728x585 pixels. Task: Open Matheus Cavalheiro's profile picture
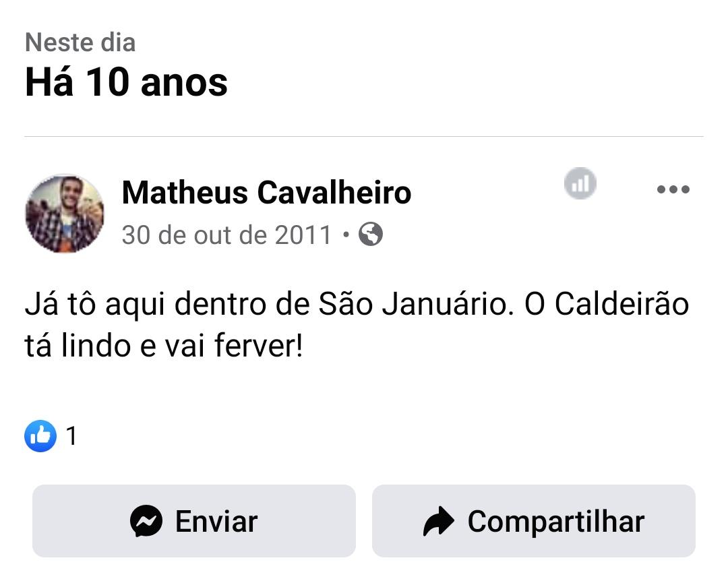[x=65, y=213]
